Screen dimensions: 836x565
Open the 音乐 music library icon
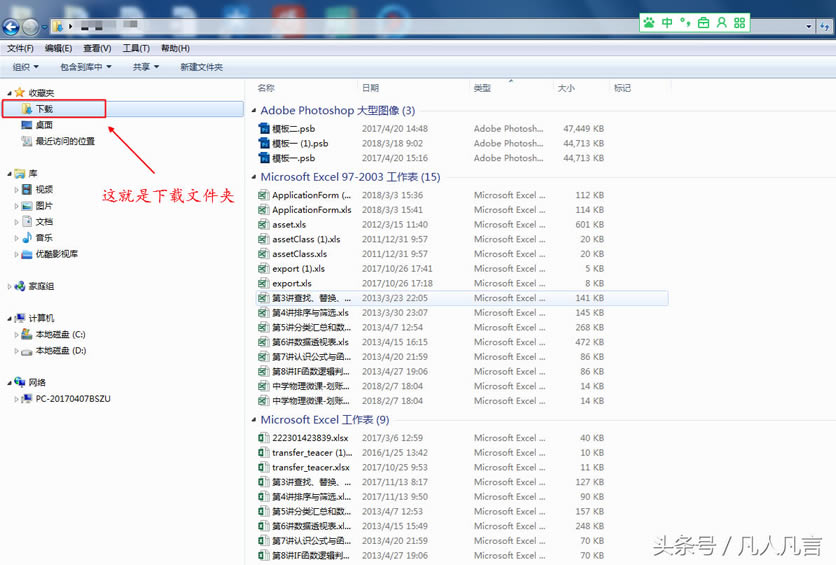(27, 238)
